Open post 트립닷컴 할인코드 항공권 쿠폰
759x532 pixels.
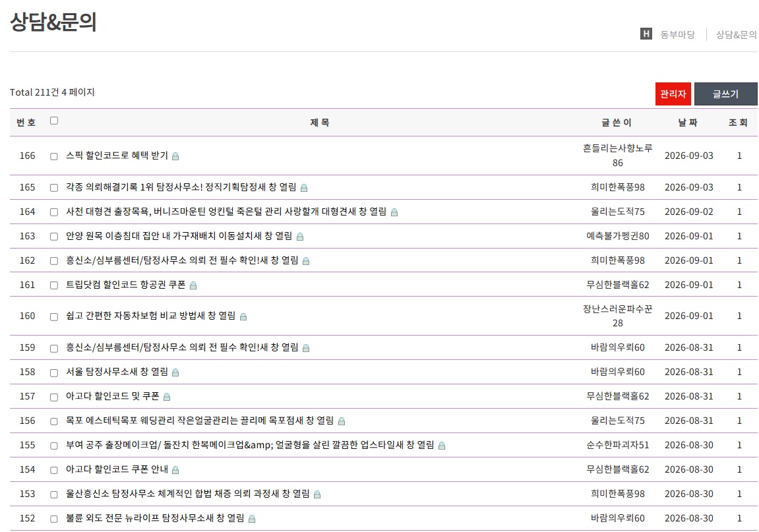[x=126, y=285]
